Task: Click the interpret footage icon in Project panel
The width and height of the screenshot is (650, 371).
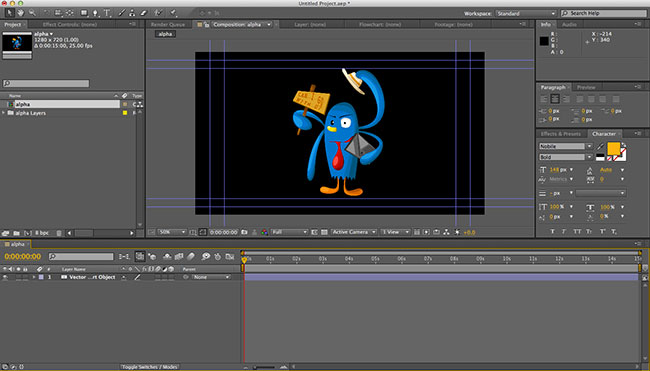Action: click(5, 233)
